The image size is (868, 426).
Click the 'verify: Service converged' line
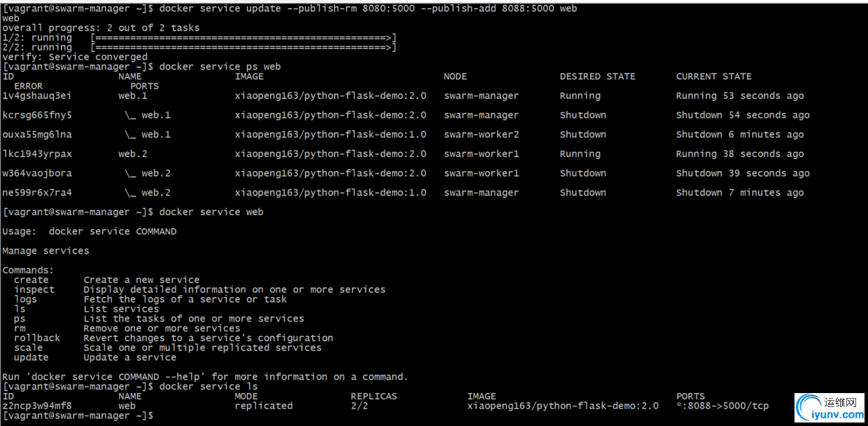coord(75,57)
